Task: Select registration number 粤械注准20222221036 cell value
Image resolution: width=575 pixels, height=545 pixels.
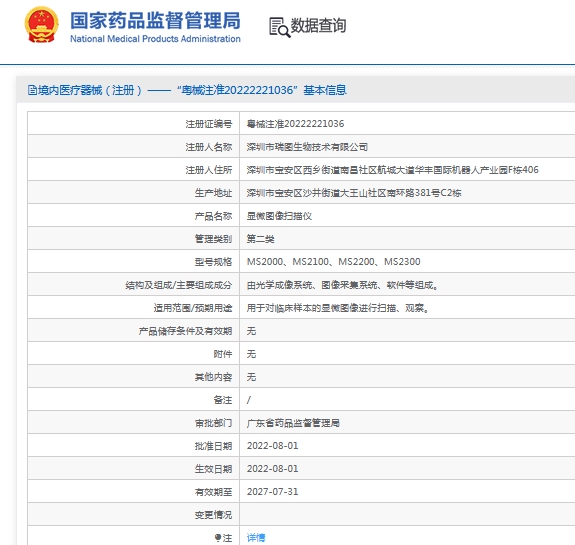Action: [295, 124]
